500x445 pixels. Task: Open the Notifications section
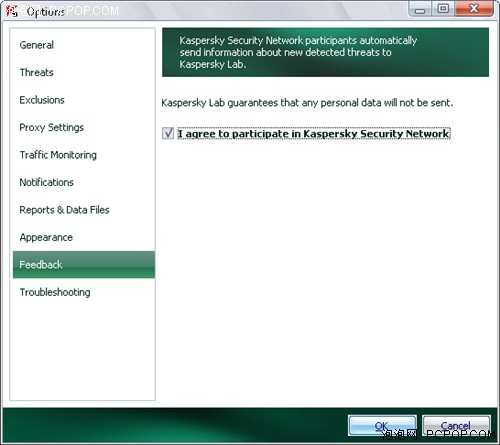pos(46,182)
